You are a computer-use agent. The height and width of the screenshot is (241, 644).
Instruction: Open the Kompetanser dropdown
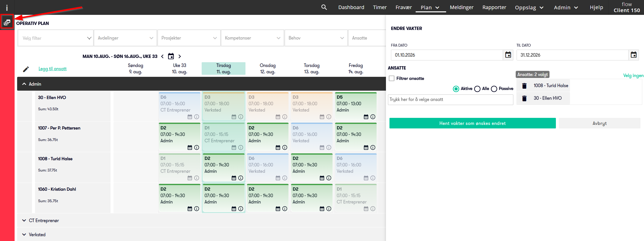pos(253,38)
